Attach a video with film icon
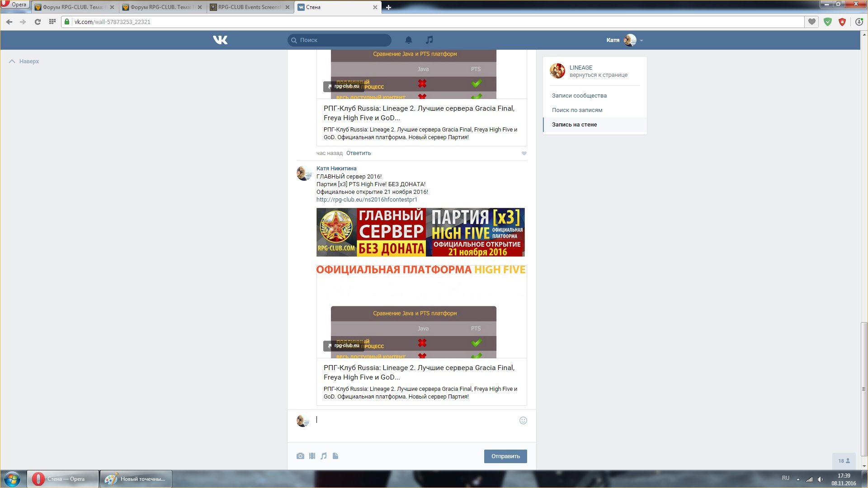Image resolution: width=868 pixels, height=488 pixels. [x=312, y=456]
